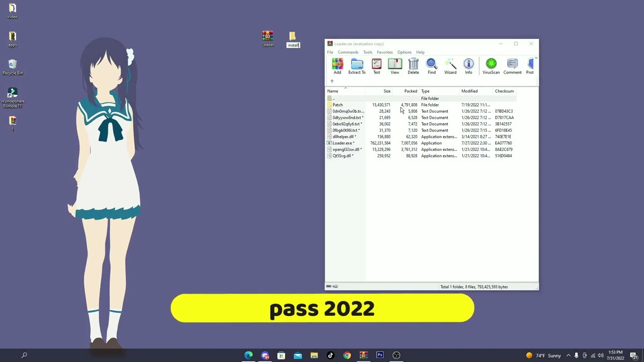Open Microsoft Store from taskbar
644x362 pixels.
click(281, 355)
